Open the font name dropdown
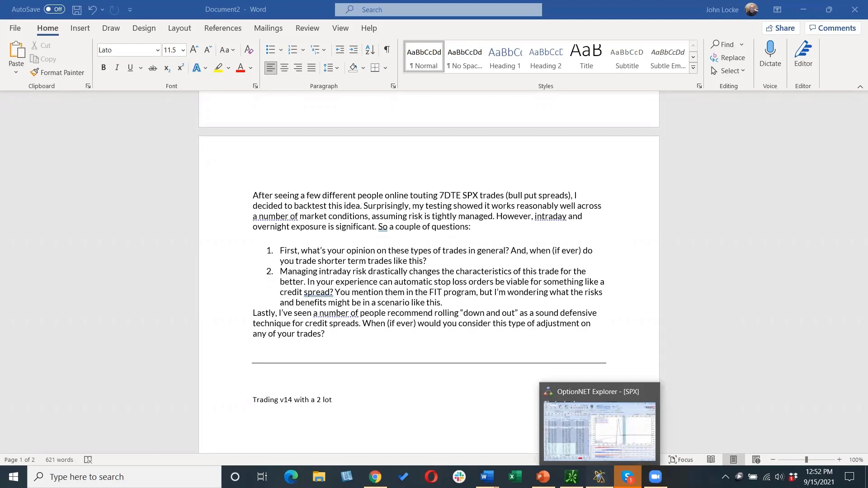The width and height of the screenshot is (868, 488). click(158, 50)
